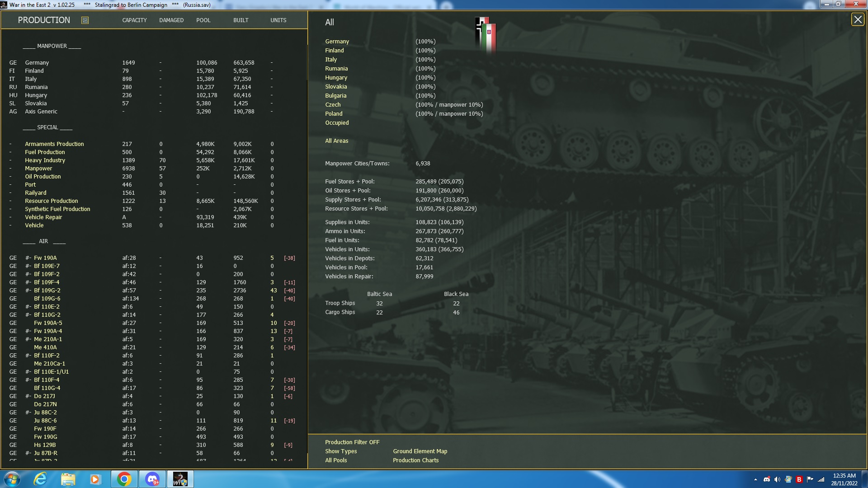The width and height of the screenshot is (868, 488).
Task: Open Google Chrome from the taskbar
Action: pos(124,479)
